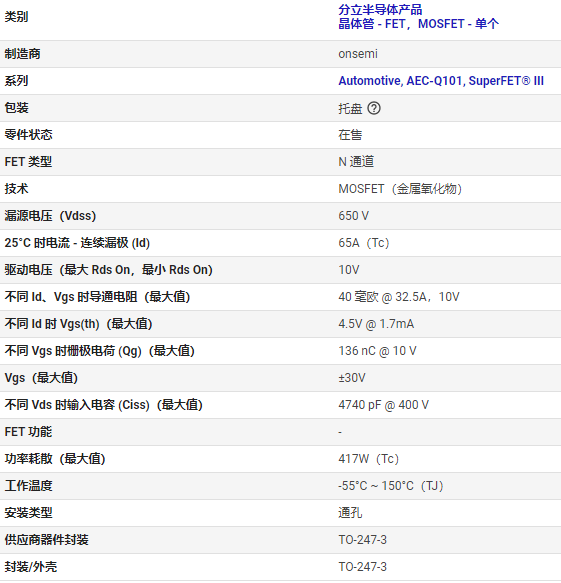Click the 通孔 mounting type value
The height and width of the screenshot is (583, 561).
(x=350, y=513)
